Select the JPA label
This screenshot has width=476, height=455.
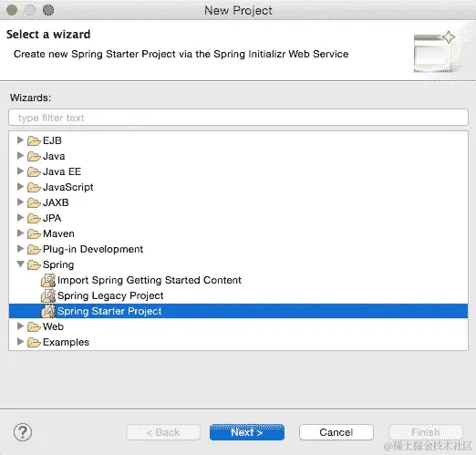pyautogui.click(x=52, y=218)
